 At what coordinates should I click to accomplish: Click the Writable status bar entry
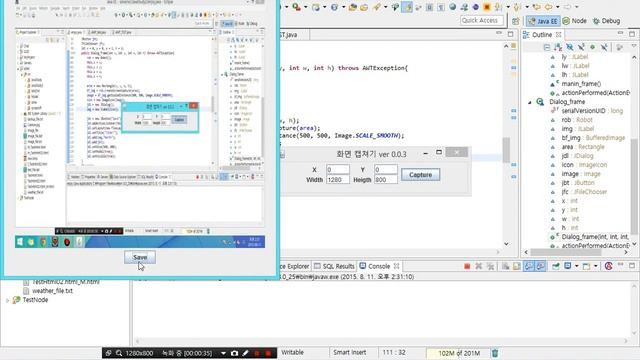pos(292,352)
